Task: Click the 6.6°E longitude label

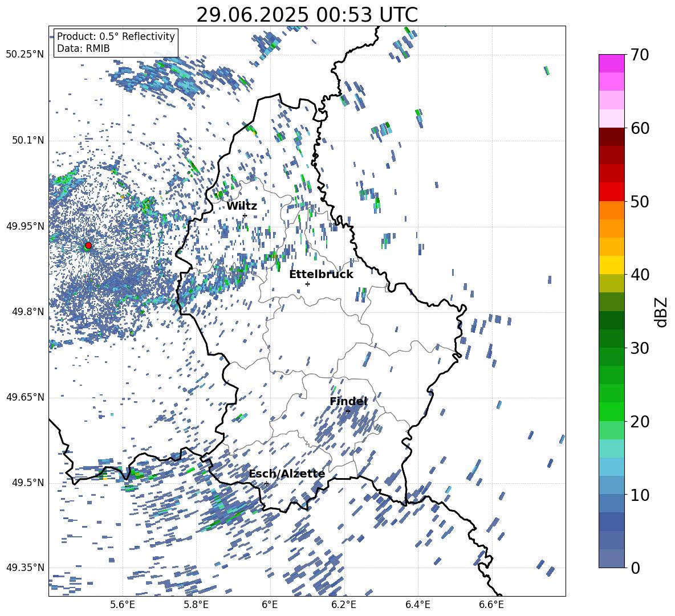Action: click(491, 605)
